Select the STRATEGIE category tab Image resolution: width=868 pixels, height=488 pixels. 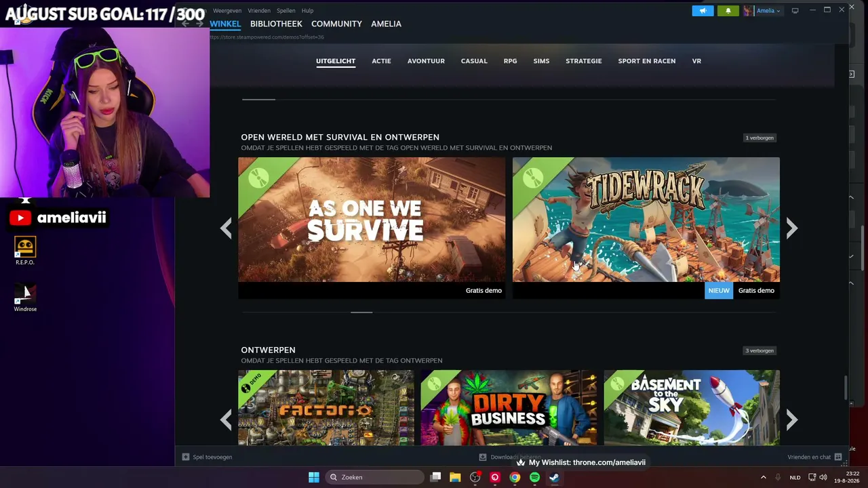(584, 61)
